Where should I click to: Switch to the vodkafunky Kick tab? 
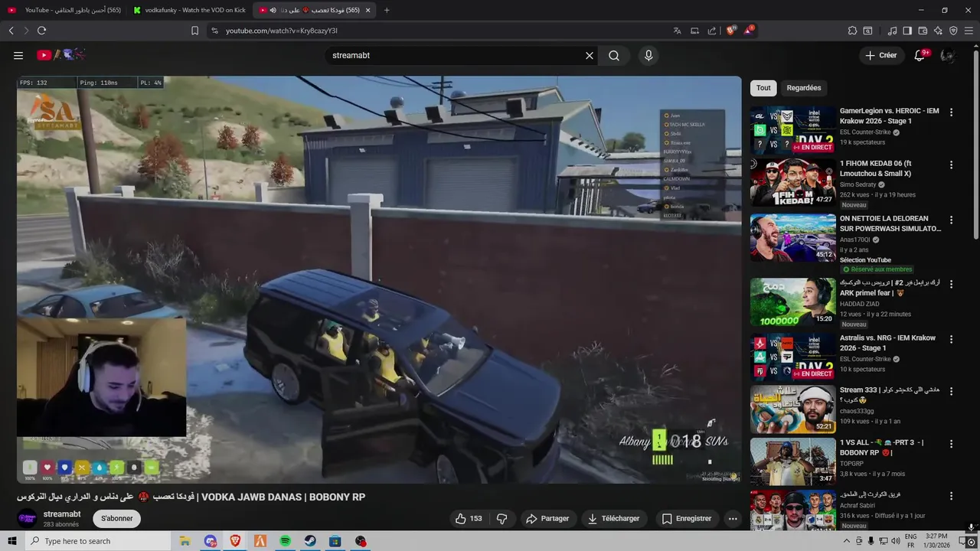click(x=188, y=10)
